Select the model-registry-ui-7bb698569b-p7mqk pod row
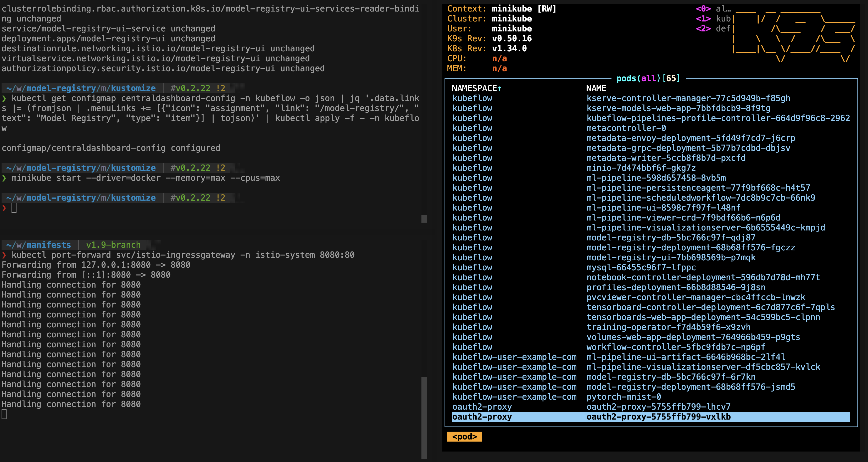This screenshot has height=462, width=868. [x=671, y=258]
